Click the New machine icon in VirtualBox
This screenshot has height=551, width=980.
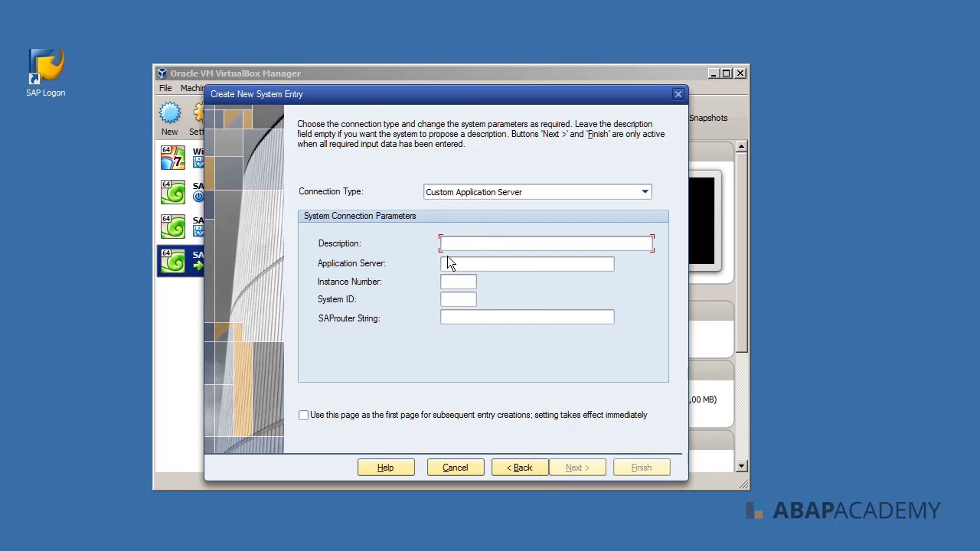pyautogui.click(x=170, y=114)
